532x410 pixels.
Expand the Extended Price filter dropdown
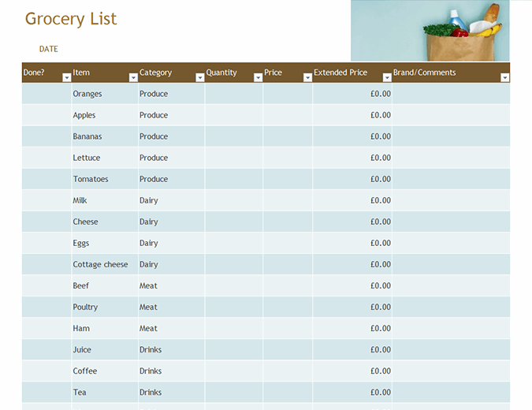[x=387, y=77]
